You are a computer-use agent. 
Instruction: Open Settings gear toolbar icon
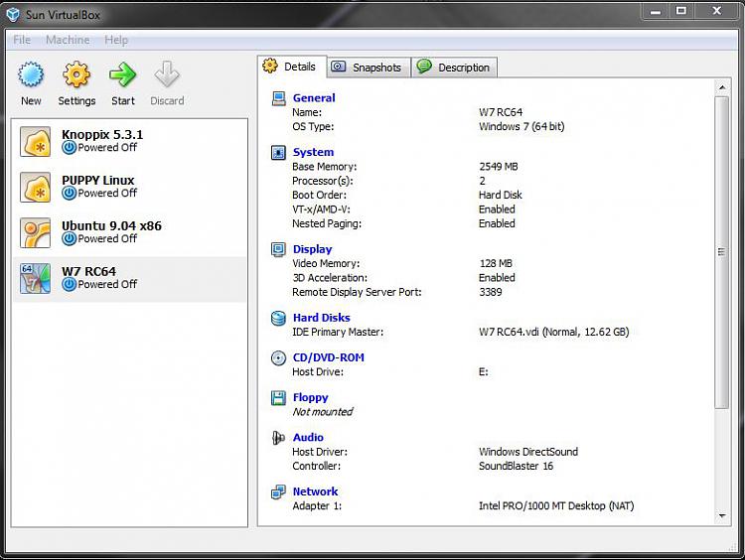point(76,74)
